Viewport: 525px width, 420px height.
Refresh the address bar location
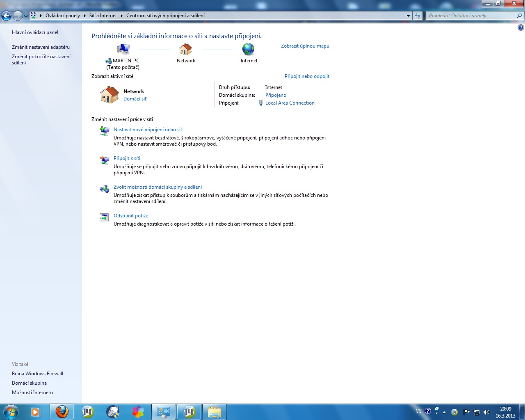pyautogui.click(x=418, y=16)
